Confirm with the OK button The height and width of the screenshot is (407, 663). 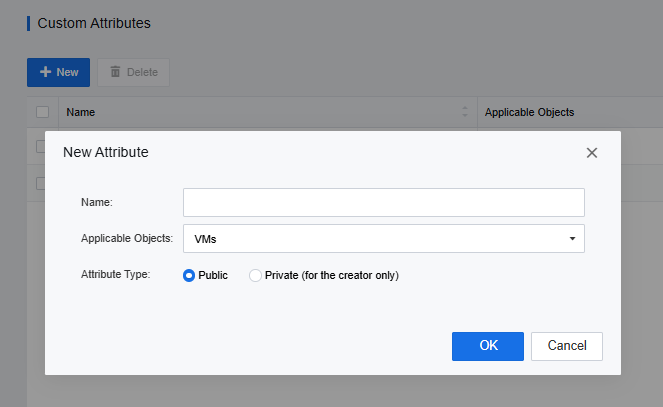[488, 346]
